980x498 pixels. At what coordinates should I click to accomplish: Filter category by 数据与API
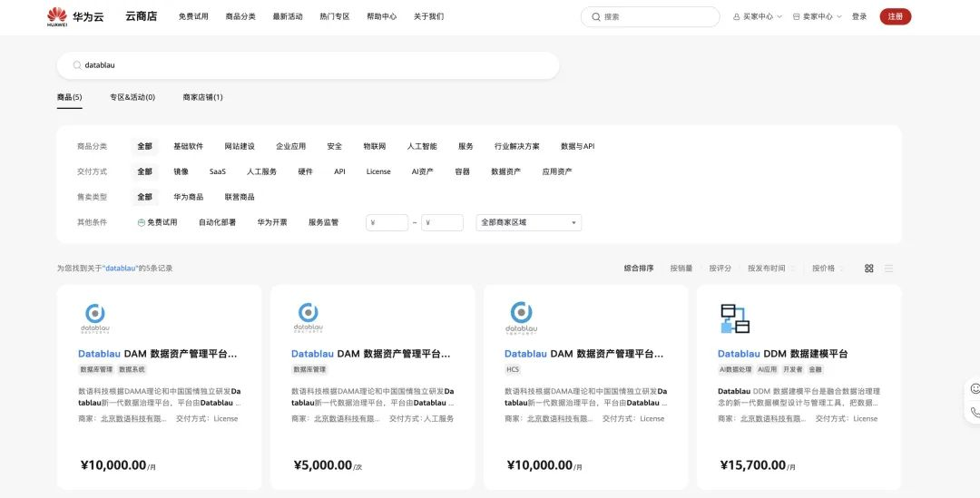(x=577, y=146)
